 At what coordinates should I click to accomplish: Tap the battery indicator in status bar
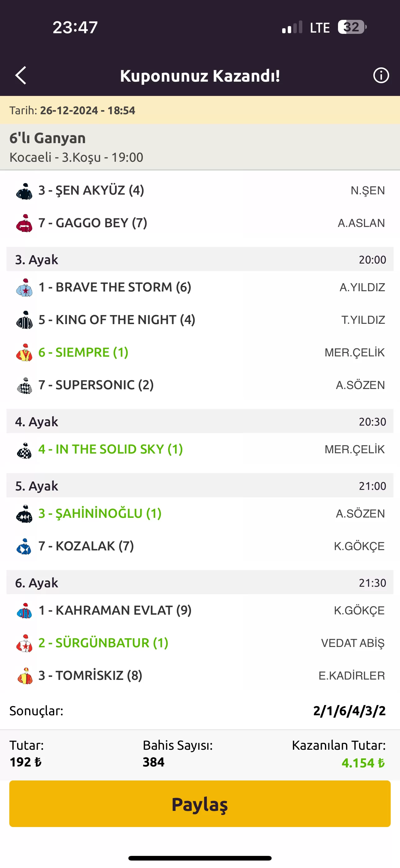352,27
